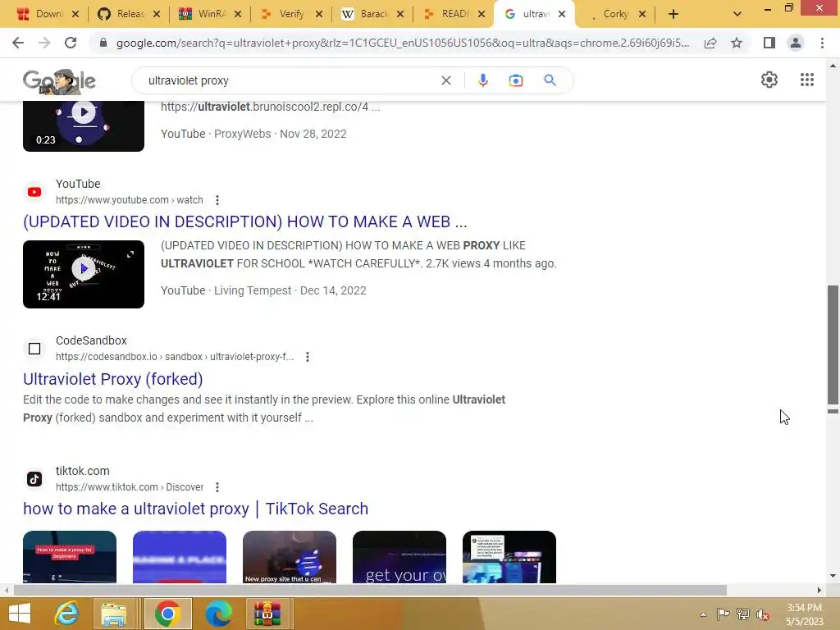The height and width of the screenshot is (630, 840).
Task: Open 'How to make a proxy' TikTok thumbnail
Action: point(70,557)
